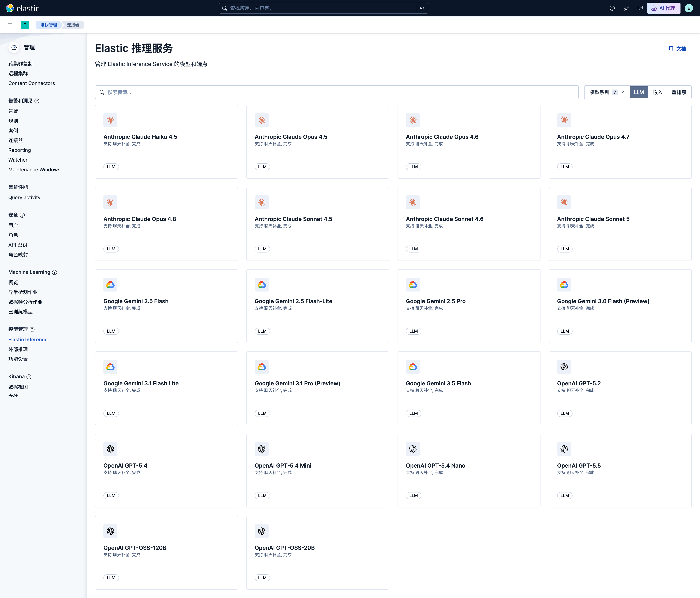Open 外部推理 in the sidebar
This screenshot has height=598, width=700.
18,349
